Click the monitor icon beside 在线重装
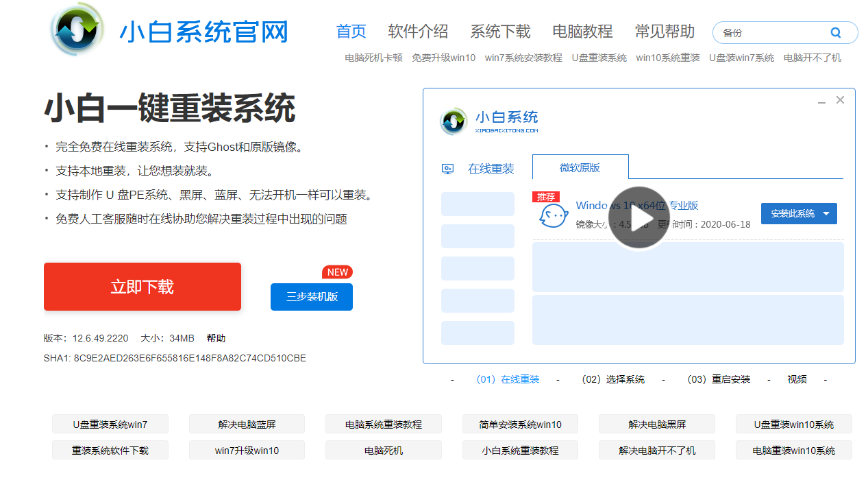 pyautogui.click(x=448, y=169)
